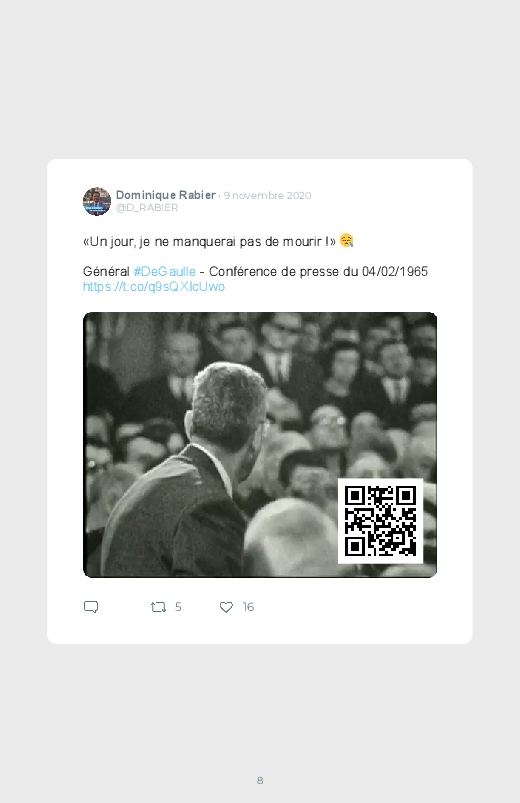Click the reply speech bubble icon
Screen dimensions: 520x803
91,607
